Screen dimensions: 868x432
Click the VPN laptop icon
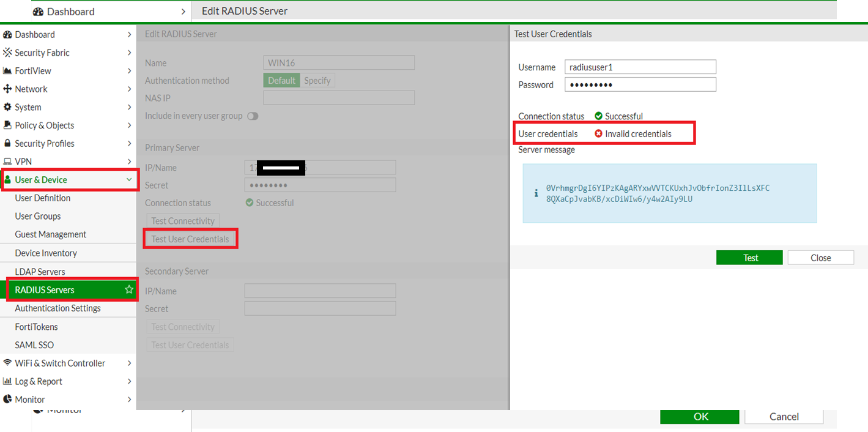tap(7, 162)
